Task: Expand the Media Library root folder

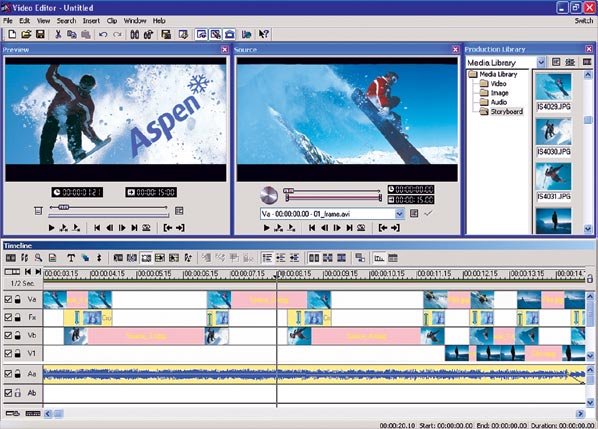Action: point(494,74)
